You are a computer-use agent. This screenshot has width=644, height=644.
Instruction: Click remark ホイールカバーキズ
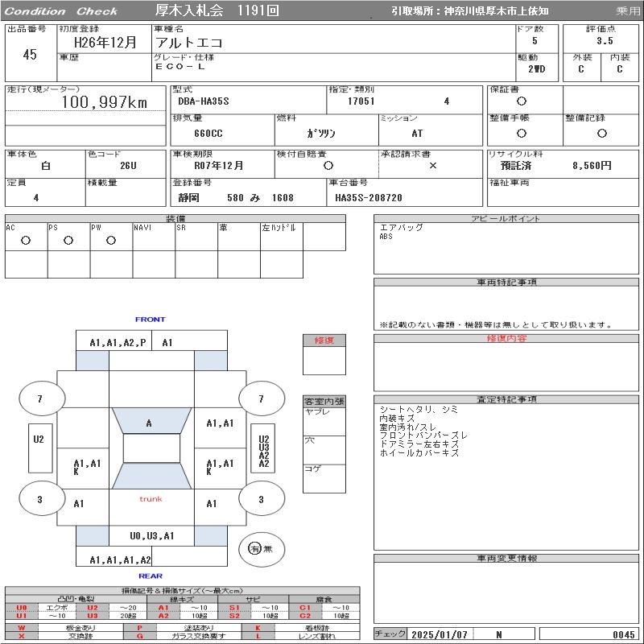click(419, 453)
